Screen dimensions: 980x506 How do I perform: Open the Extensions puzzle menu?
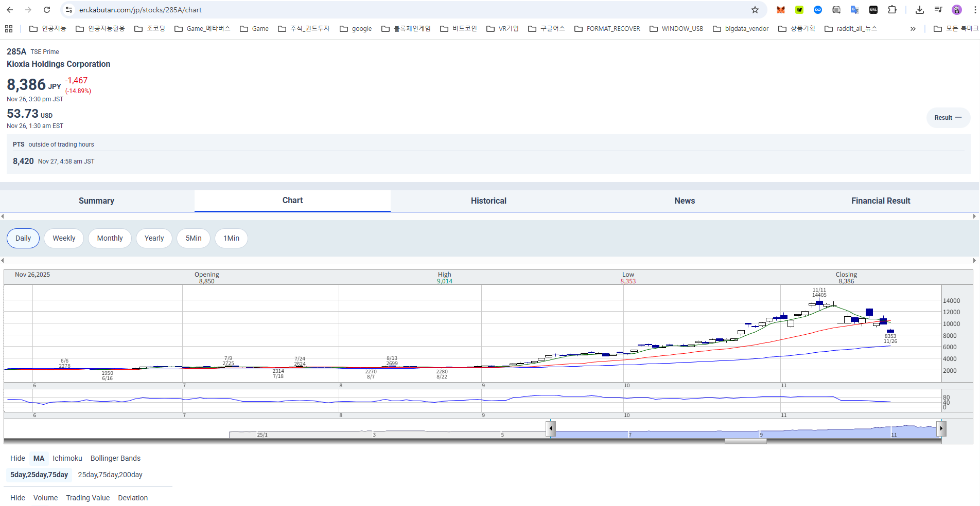coord(892,10)
